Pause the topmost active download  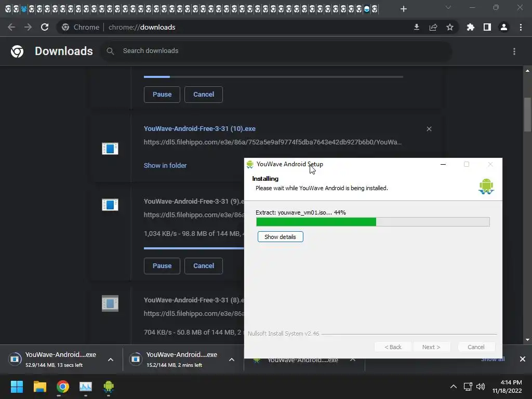click(162, 95)
